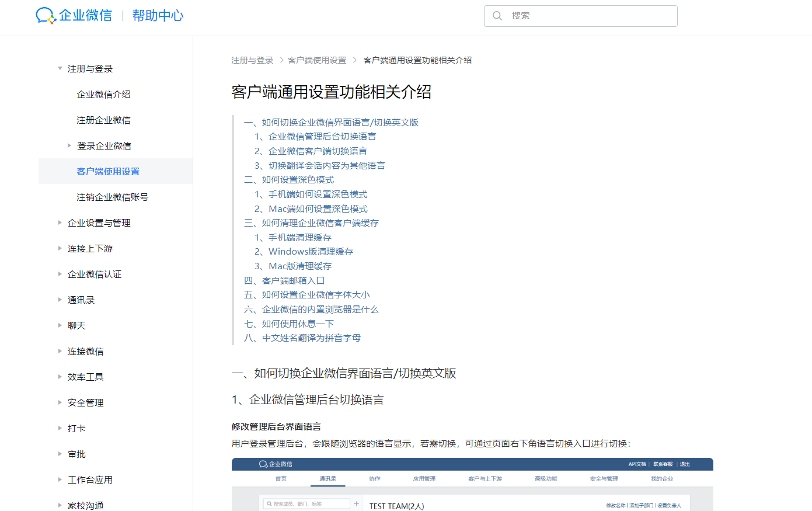
Task: Select 客户端使用设置 sidebar item
Action: pos(108,171)
